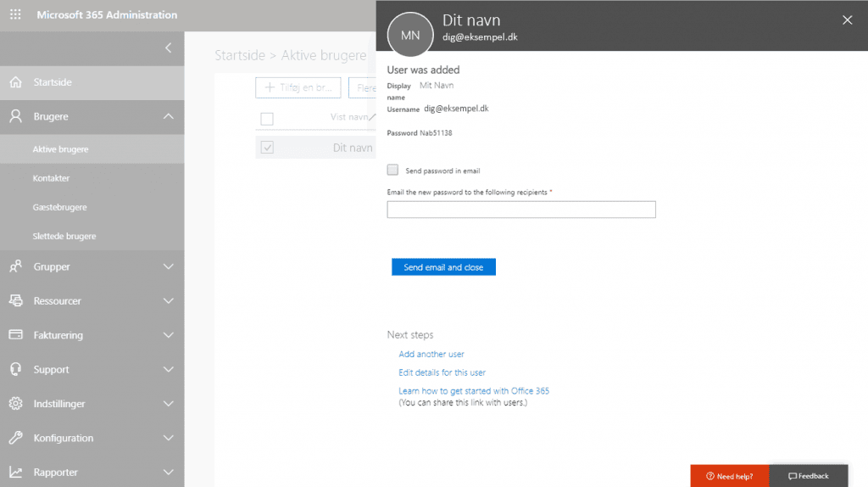Click the Vist navn column header
This screenshot has height=487, width=868.
348,117
